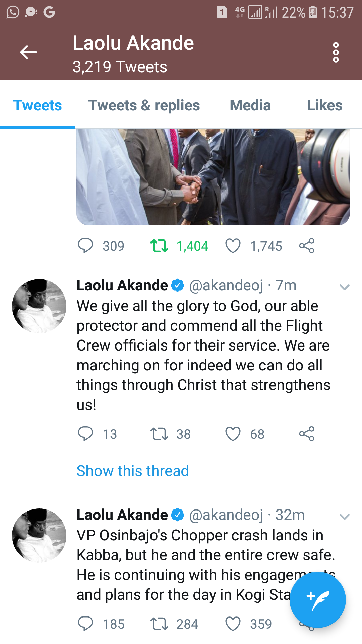362x644 pixels.
Task: Expand the chevron menu on the 7m tweet
Action: pos(344,287)
